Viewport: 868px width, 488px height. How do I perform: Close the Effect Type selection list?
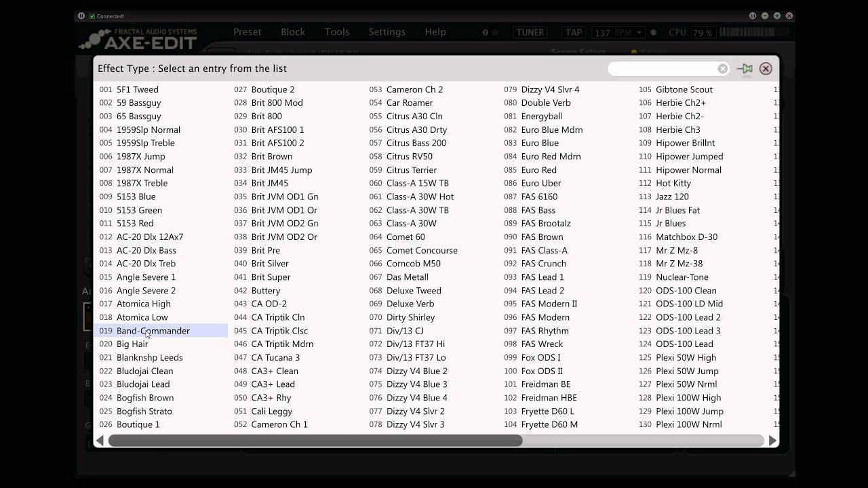pyautogui.click(x=766, y=68)
